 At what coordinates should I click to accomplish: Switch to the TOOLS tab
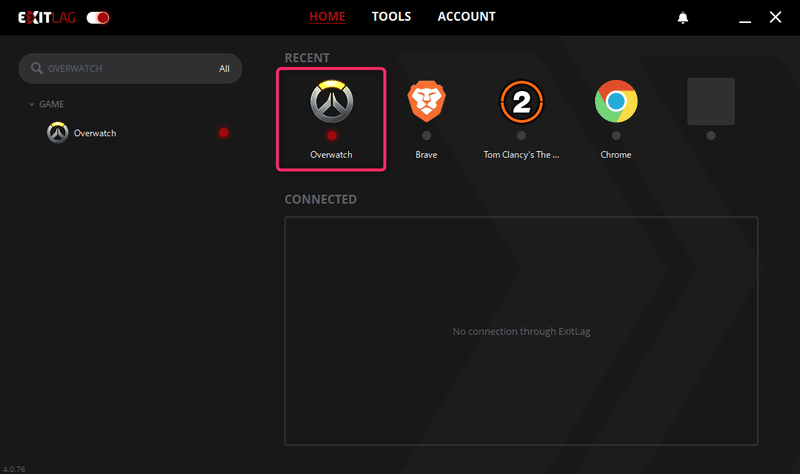(391, 17)
